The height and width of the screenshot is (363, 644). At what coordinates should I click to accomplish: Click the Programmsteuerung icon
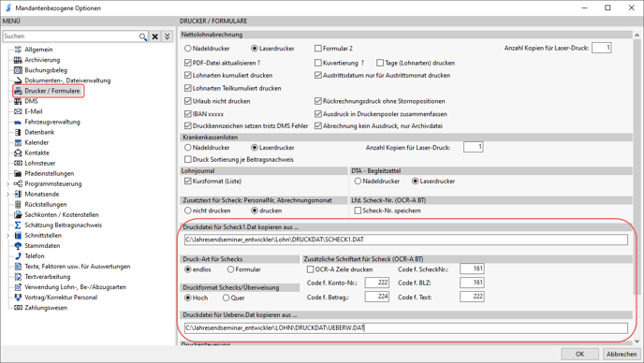click(x=18, y=183)
